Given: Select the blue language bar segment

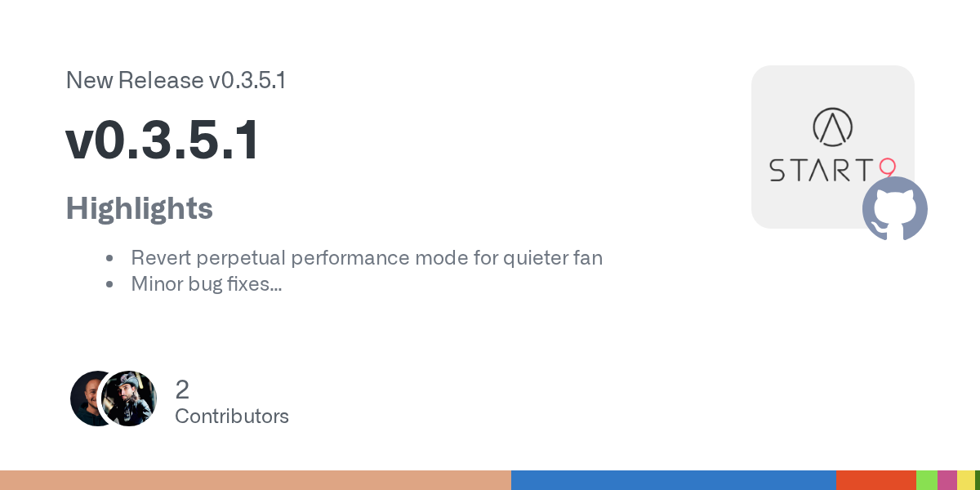Looking at the screenshot, I should pyautogui.click(x=673, y=480).
